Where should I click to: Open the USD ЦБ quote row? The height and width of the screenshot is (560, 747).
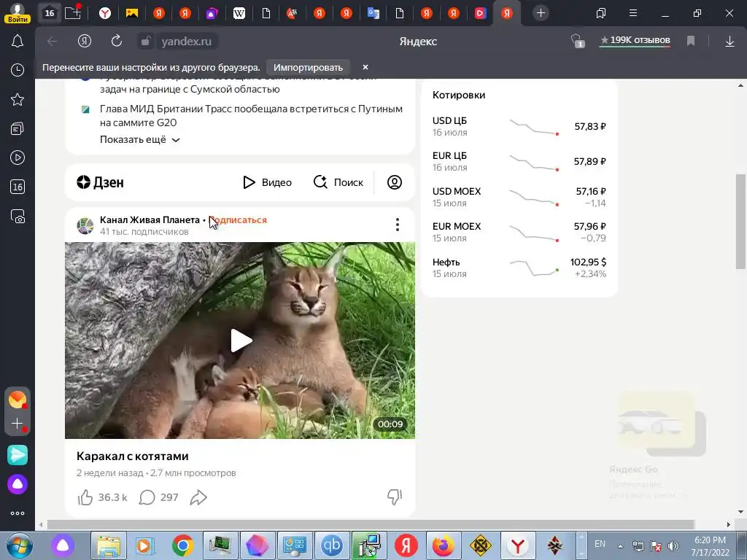tap(519, 127)
